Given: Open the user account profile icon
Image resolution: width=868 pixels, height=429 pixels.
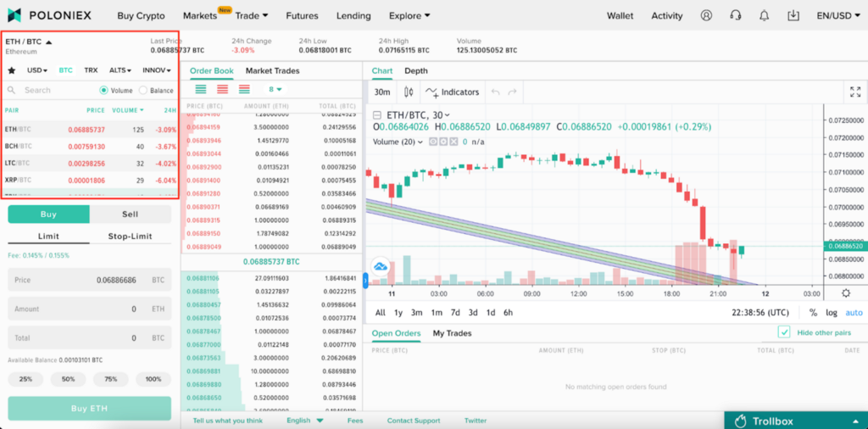Looking at the screenshot, I should 706,15.
